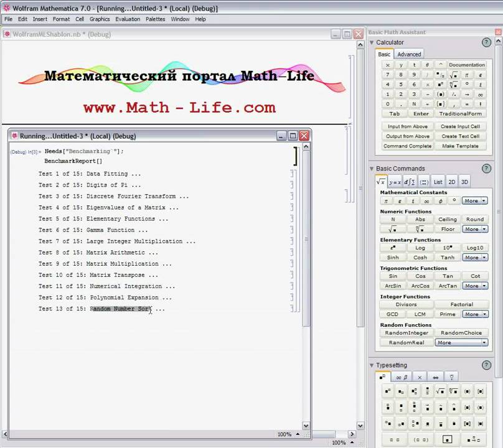Viewport: 503px width, 448px height.
Task: Click Create Input Cell button
Action: (x=460, y=126)
